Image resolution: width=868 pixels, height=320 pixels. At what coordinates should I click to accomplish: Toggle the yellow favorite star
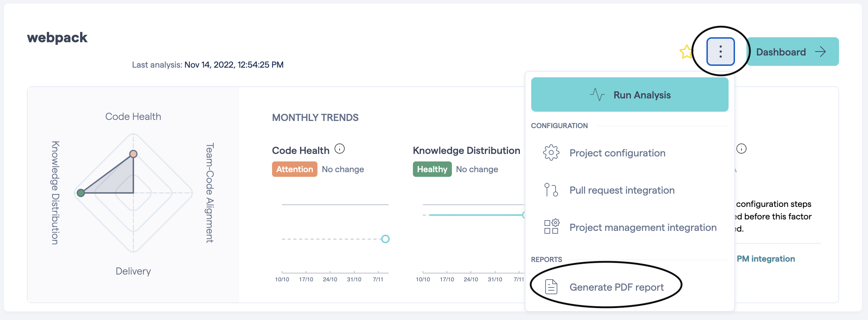686,52
